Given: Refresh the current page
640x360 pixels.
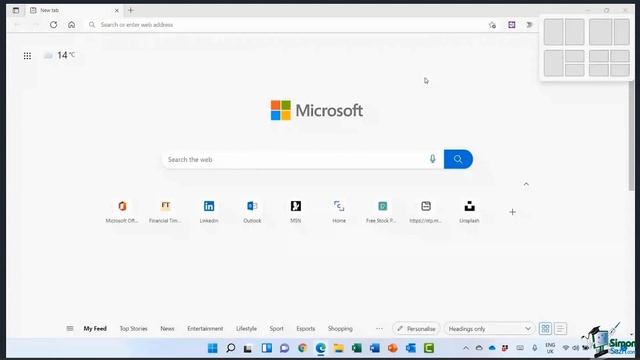Looking at the screenshot, I should point(53,25).
